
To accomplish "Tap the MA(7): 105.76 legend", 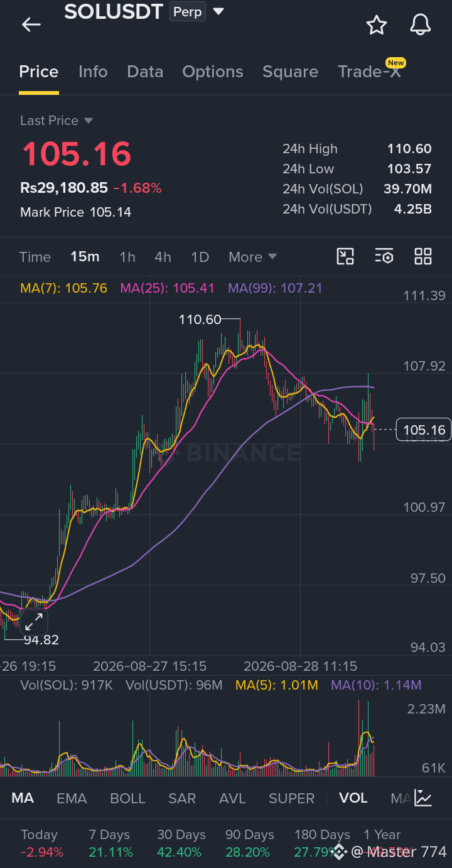I will (x=64, y=288).
